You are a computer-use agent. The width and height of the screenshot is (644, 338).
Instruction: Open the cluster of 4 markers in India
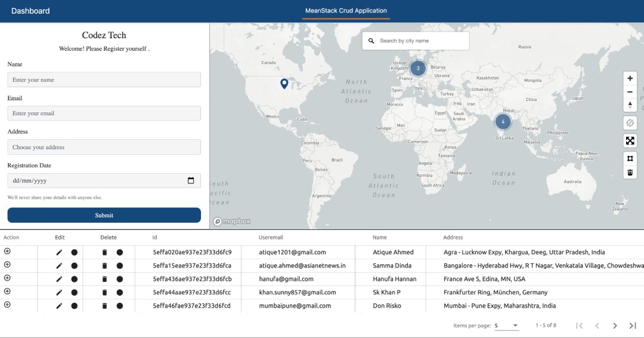click(503, 121)
